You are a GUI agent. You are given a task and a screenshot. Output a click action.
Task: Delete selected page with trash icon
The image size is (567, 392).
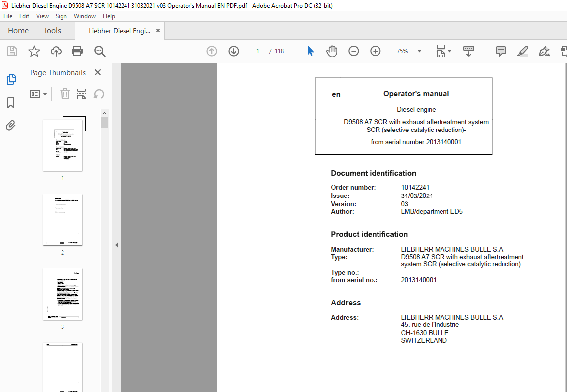(x=65, y=94)
